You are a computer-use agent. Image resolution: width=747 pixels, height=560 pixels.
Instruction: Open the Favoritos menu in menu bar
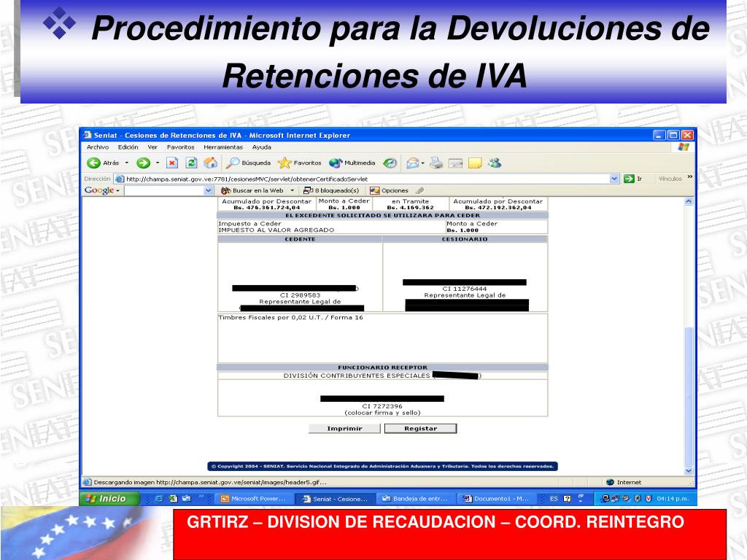point(181,147)
